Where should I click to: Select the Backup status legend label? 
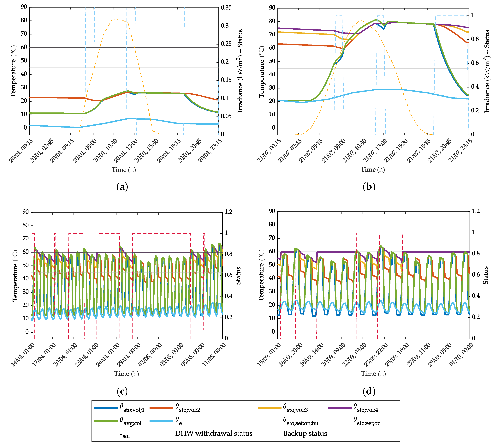tap(305, 433)
